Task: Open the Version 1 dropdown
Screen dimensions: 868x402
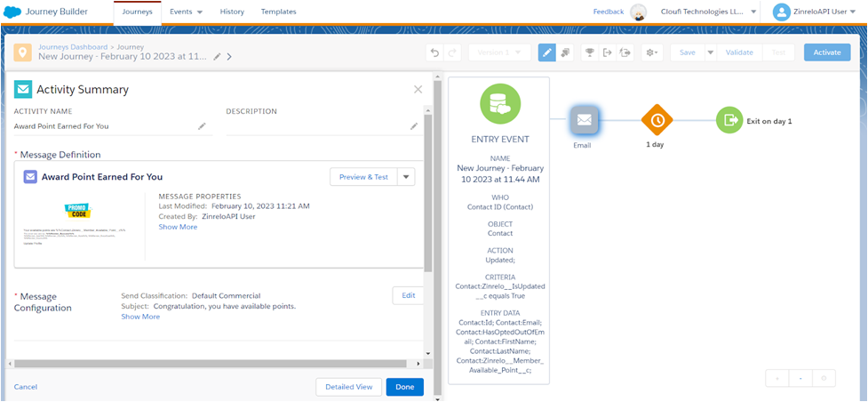Action: [499, 52]
